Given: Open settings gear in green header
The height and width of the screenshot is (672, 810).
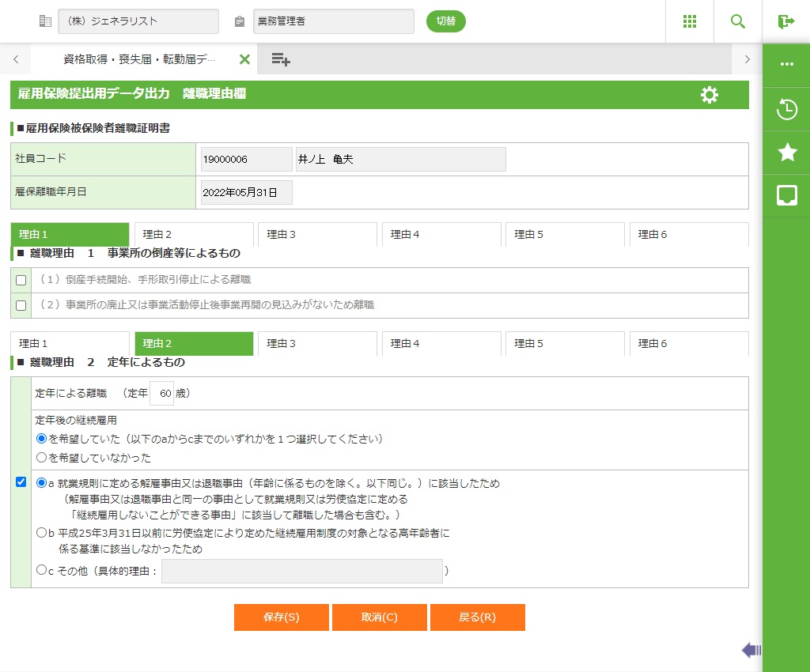Looking at the screenshot, I should (710, 95).
